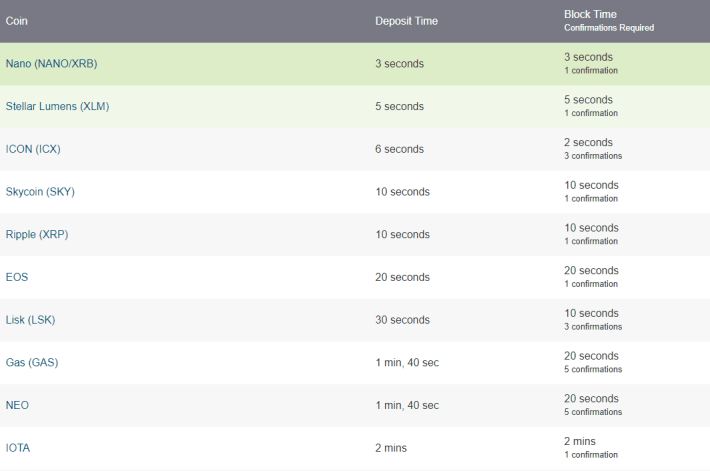
Task: Click ICON's 2 seconds block time
Action: (x=588, y=143)
